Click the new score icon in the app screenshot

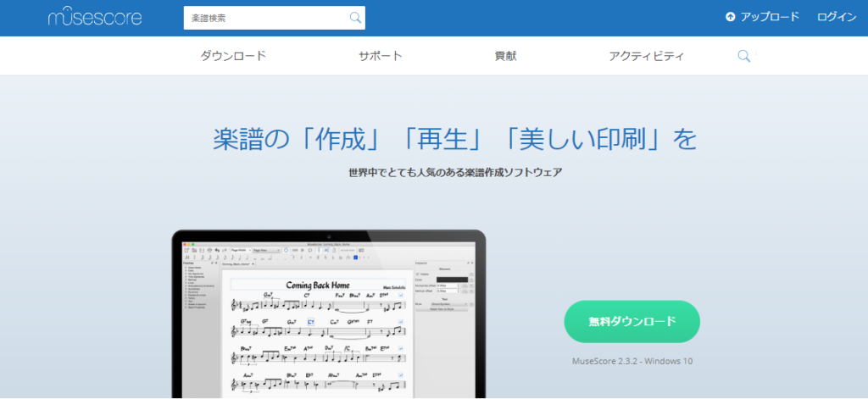pyautogui.click(x=186, y=251)
